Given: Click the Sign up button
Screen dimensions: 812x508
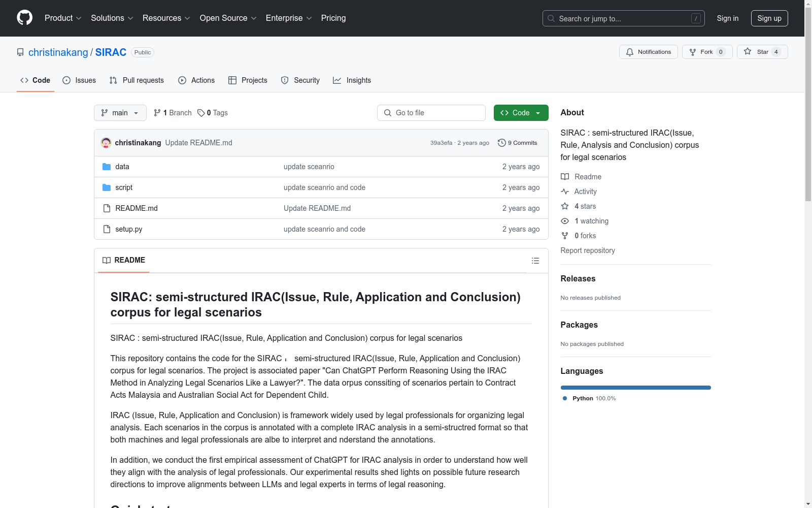Looking at the screenshot, I should [x=769, y=18].
